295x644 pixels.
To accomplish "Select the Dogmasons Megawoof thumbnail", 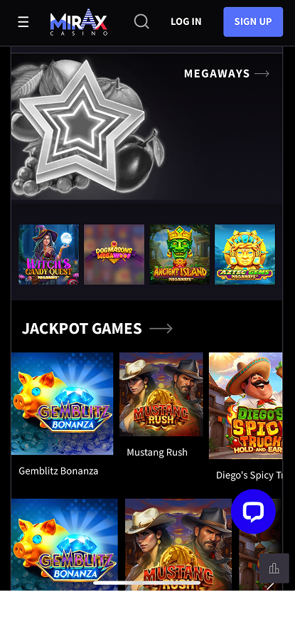I will (114, 254).
